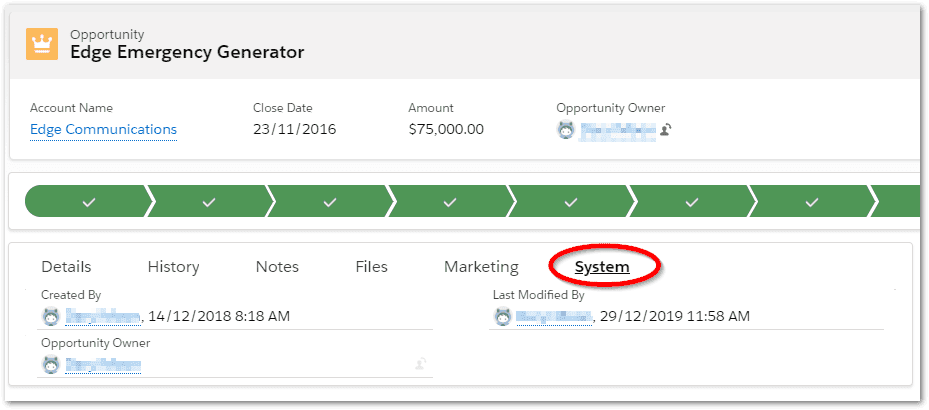
Task: Click change owner icon in System section
Action: click(x=421, y=365)
